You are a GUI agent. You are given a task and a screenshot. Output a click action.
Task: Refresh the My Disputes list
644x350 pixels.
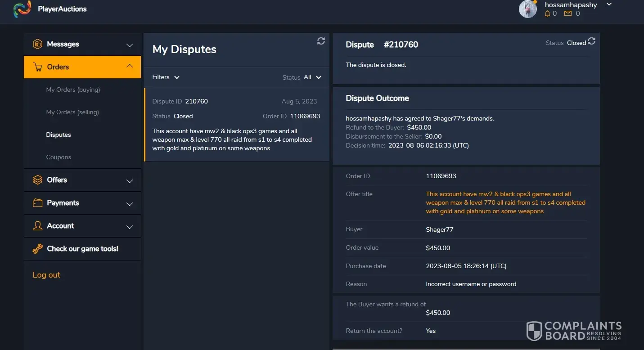(x=321, y=41)
